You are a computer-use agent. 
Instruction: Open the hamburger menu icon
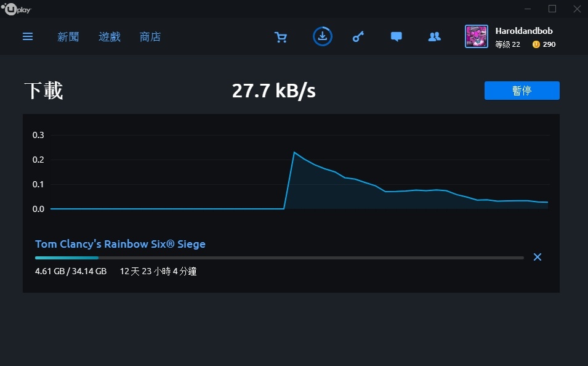[x=28, y=36]
